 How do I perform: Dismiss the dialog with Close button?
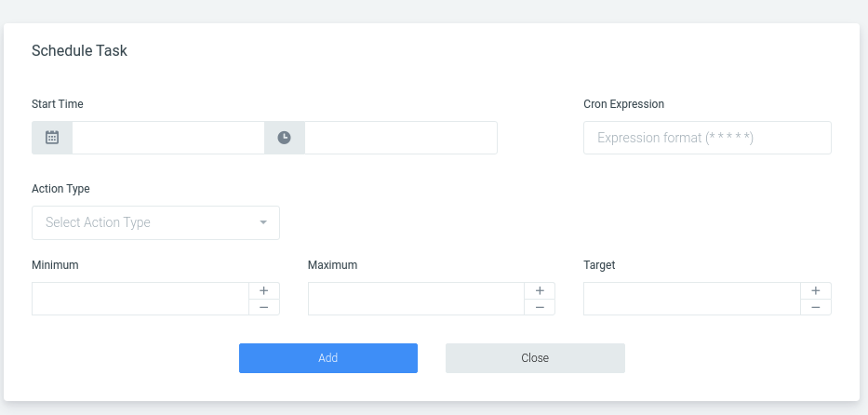click(535, 358)
